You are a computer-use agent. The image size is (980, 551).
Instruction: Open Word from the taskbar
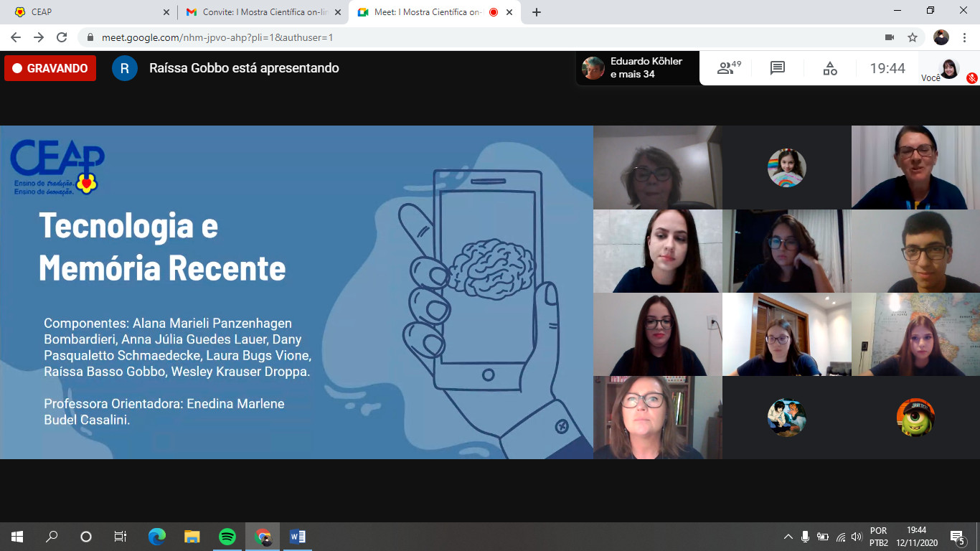(x=297, y=537)
